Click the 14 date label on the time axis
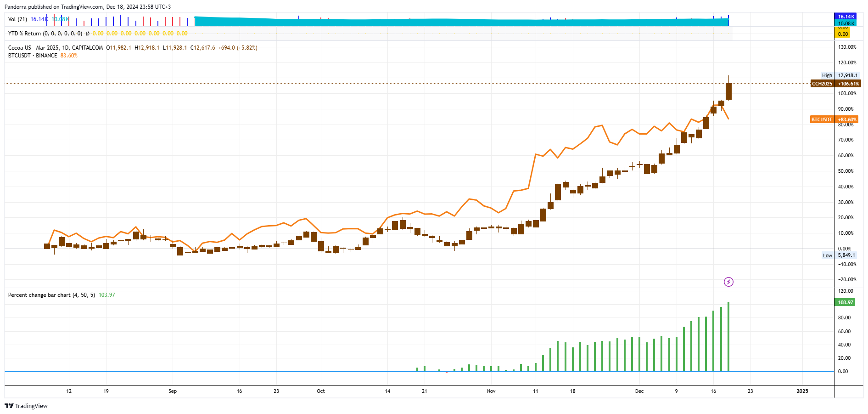Image resolution: width=868 pixels, height=414 pixels. click(x=387, y=391)
